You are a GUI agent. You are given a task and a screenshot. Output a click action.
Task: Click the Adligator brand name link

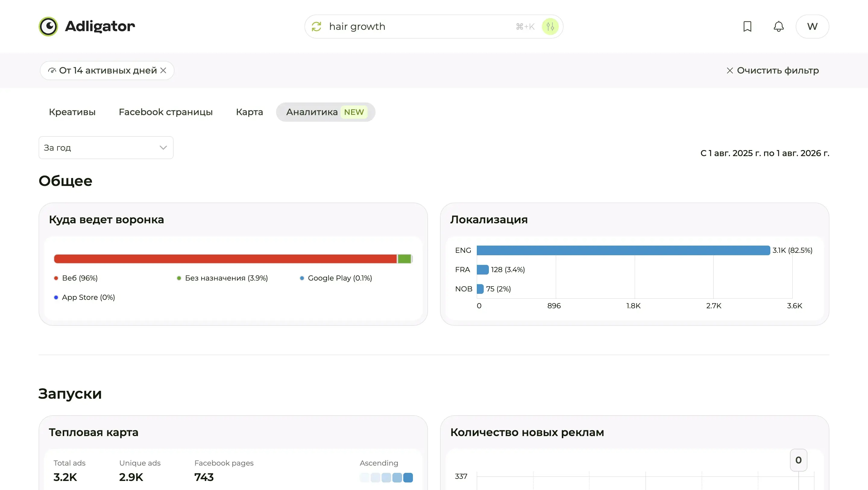click(100, 26)
